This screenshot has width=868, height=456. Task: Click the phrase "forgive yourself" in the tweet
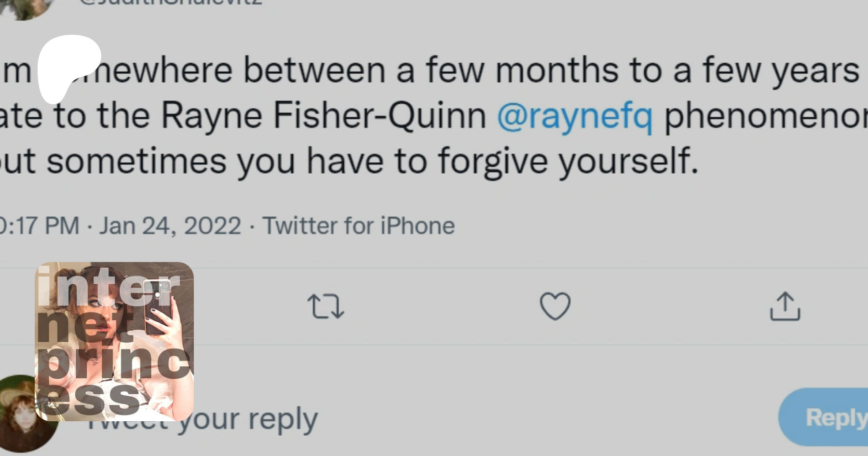coord(568,161)
